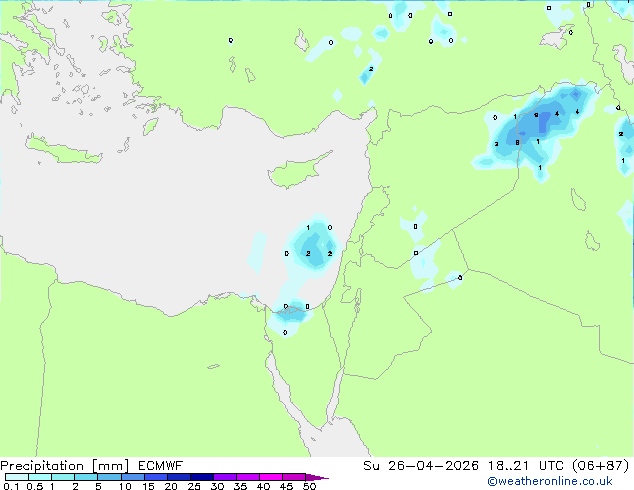Click the ECMWF model label
The image size is (634, 490).
point(161,466)
